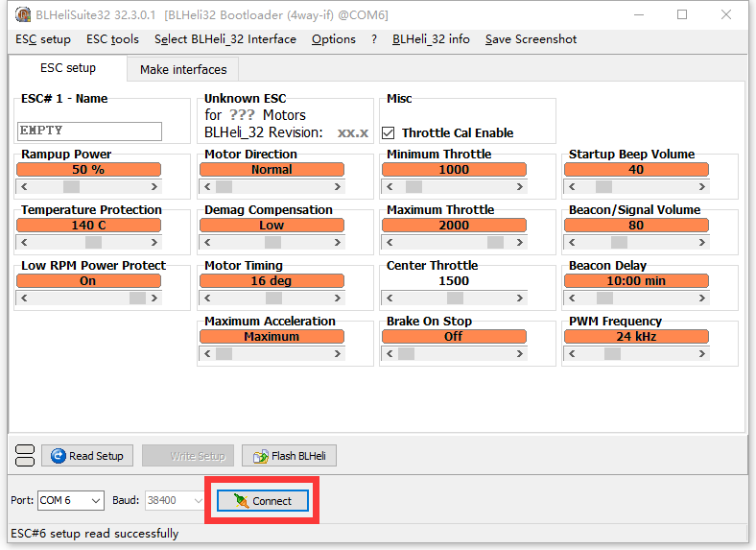Click the ESC Name field showing EMPTY
756x550 pixels.
point(89,131)
